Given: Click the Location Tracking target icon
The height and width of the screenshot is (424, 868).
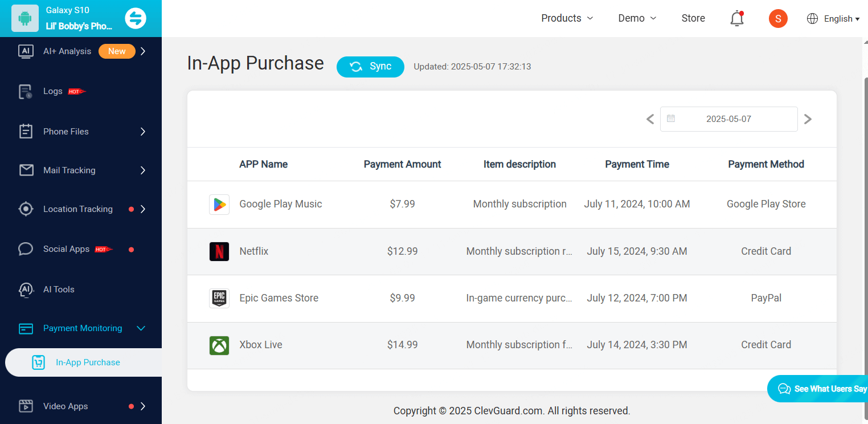Looking at the screenshot, I should [26, 209].
